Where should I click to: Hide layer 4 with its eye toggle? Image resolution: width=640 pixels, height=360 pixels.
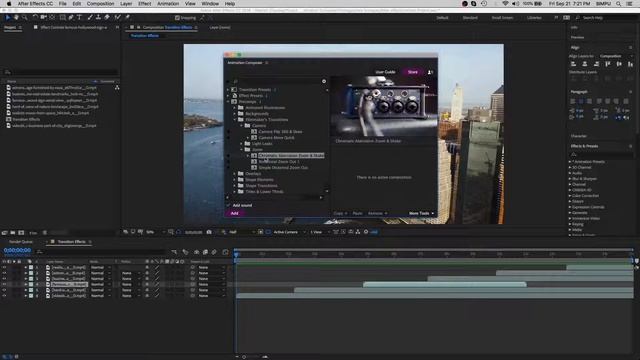[4, 284]
